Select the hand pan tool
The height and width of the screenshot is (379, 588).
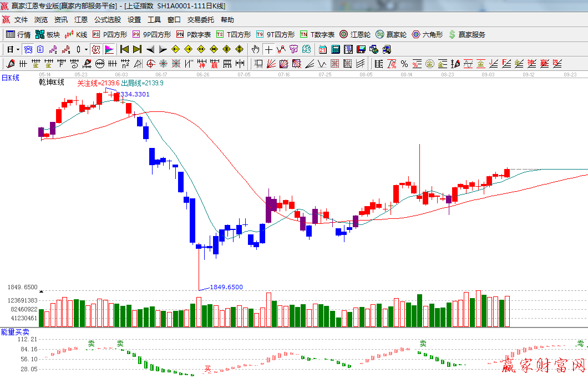[255, 49]
